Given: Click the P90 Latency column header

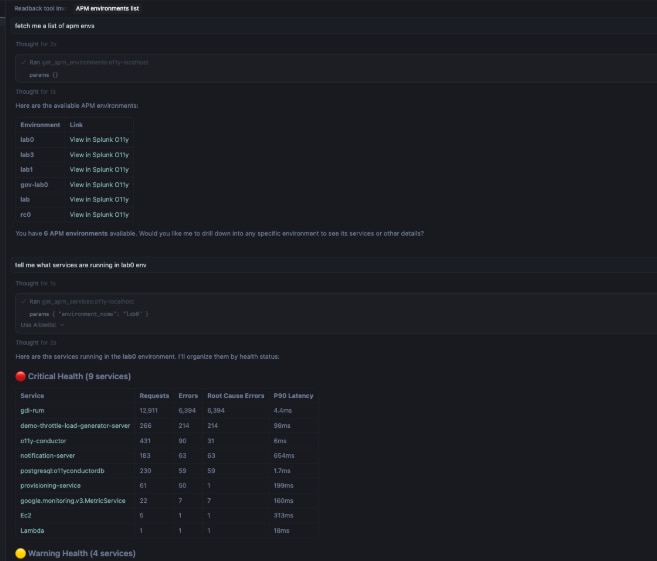Looking at the screenshot, I should (x=293, y=396).
